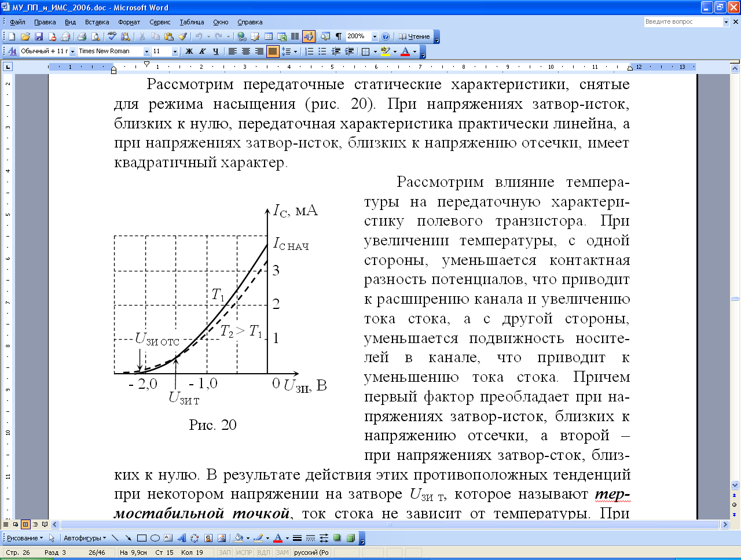Open Microsoft Word Help icon
The width and height of the screenshot is (741, 560).
tap(386, 36)
